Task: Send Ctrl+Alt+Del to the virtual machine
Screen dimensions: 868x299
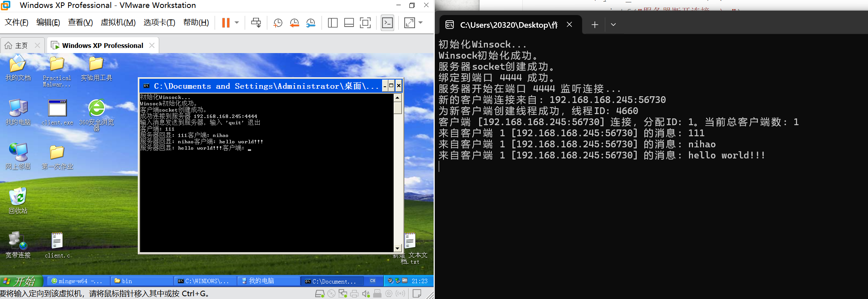Action: coord(256,23)
